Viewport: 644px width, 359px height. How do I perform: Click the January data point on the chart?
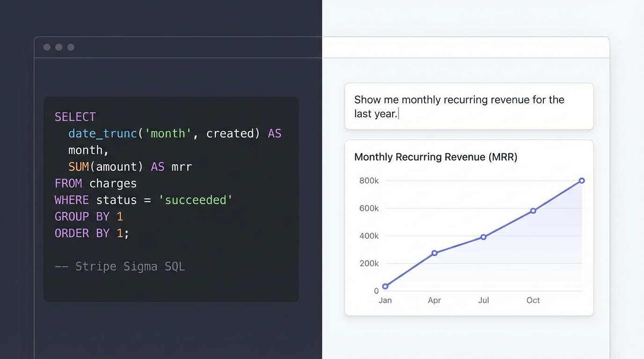385,286
